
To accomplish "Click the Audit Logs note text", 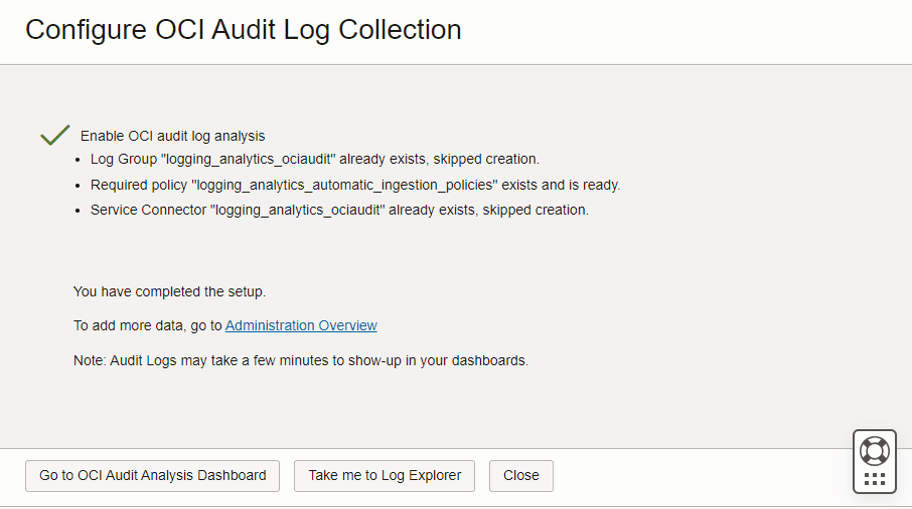I will tap(301, 361).
